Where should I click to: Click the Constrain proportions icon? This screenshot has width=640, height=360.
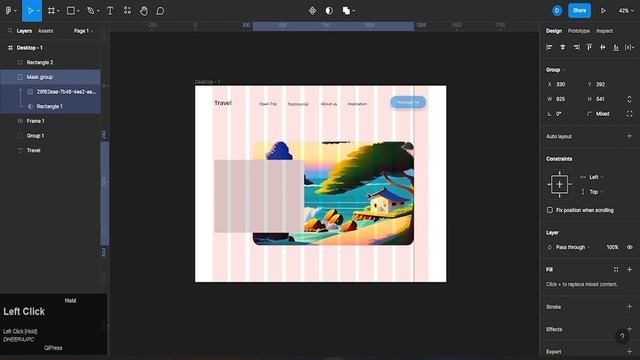629,99
